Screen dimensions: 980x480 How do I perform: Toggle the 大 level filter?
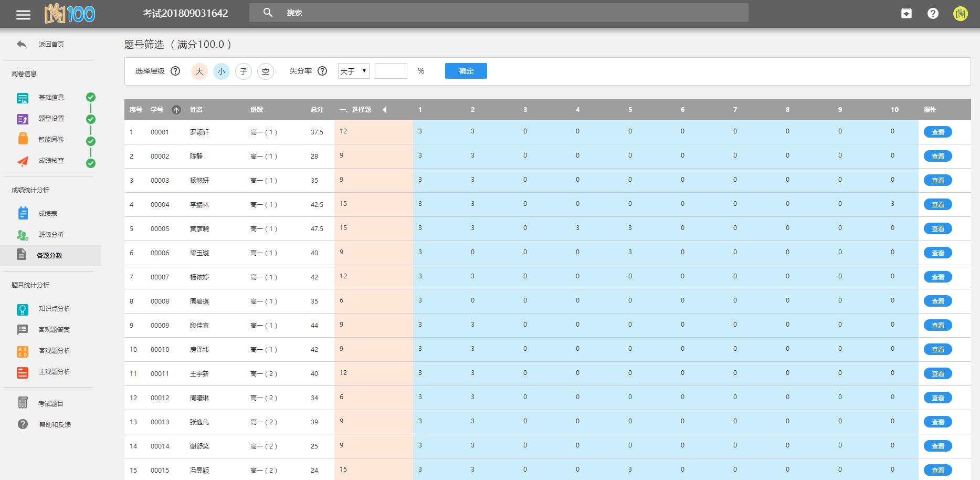pyautogui.click(x=199, y=71)
